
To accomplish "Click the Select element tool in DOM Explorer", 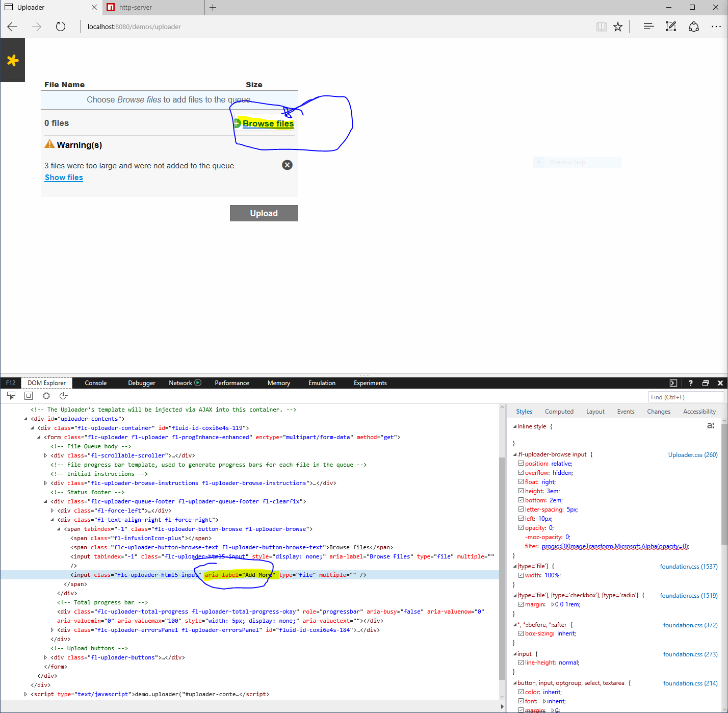I will pyautogui.click(x=11, y=396).
